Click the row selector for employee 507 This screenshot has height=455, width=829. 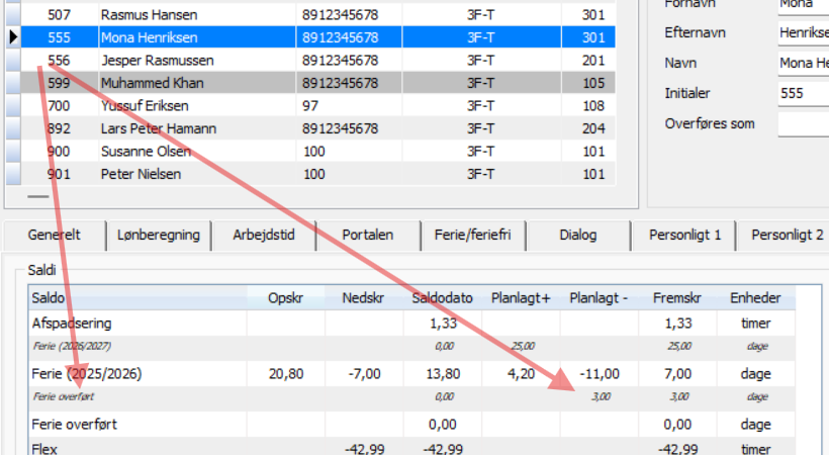[13, 15]
